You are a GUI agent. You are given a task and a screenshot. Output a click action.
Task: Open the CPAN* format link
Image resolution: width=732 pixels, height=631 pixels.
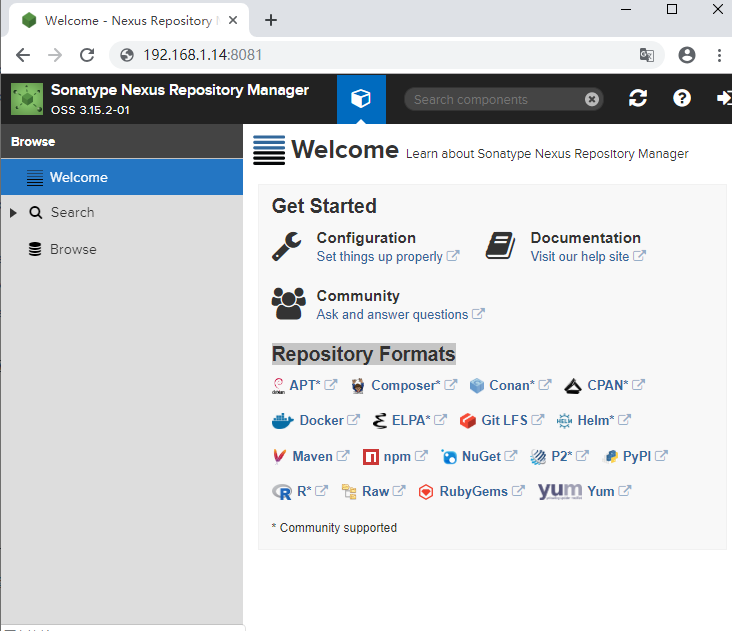coord(608,386)
